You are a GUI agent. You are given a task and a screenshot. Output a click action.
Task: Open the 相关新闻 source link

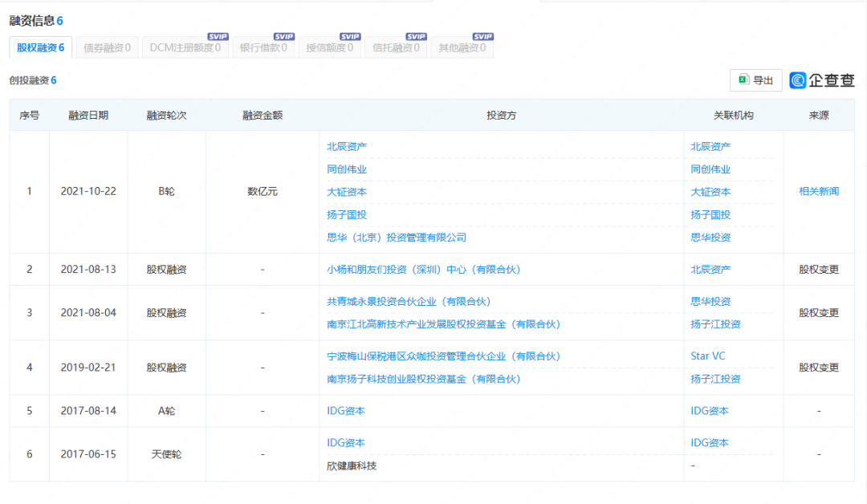(819, 192)
